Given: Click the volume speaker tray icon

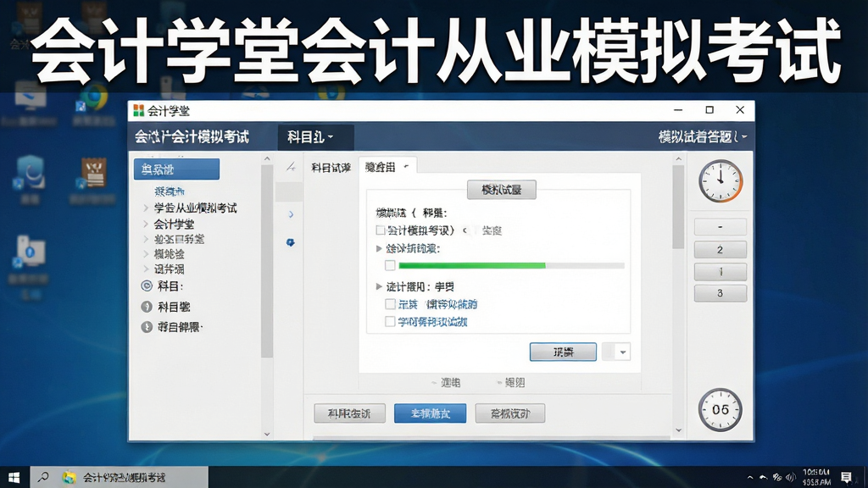Looking at the screenshot, I should (x=791, y=477).
